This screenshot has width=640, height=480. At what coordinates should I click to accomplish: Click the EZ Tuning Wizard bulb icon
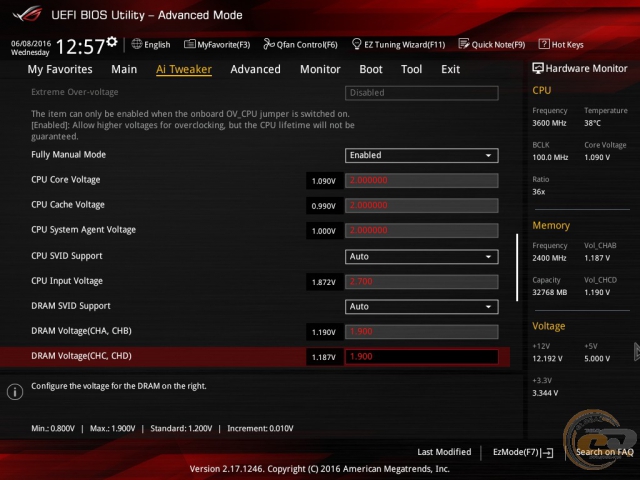click(356, 44)
